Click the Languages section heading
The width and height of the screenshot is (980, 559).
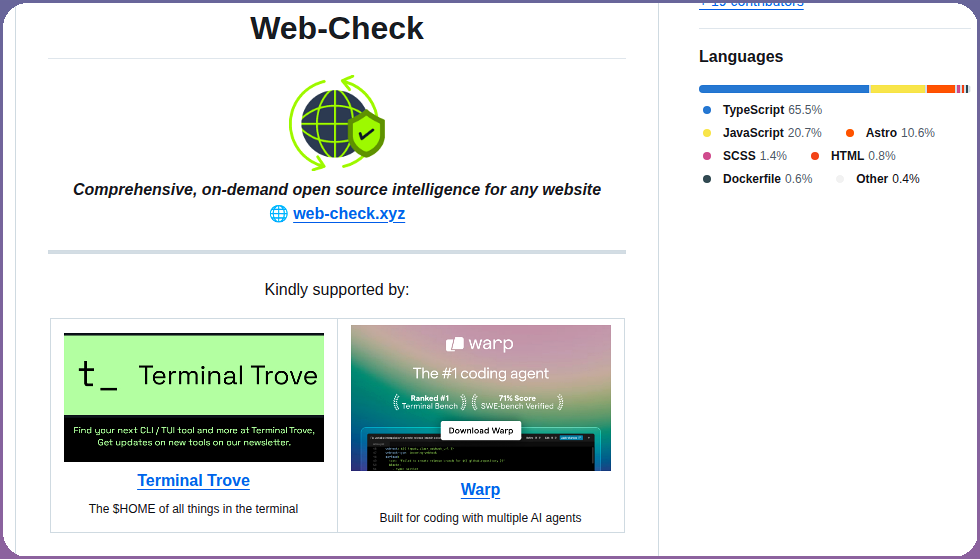[x=741, y=56]
